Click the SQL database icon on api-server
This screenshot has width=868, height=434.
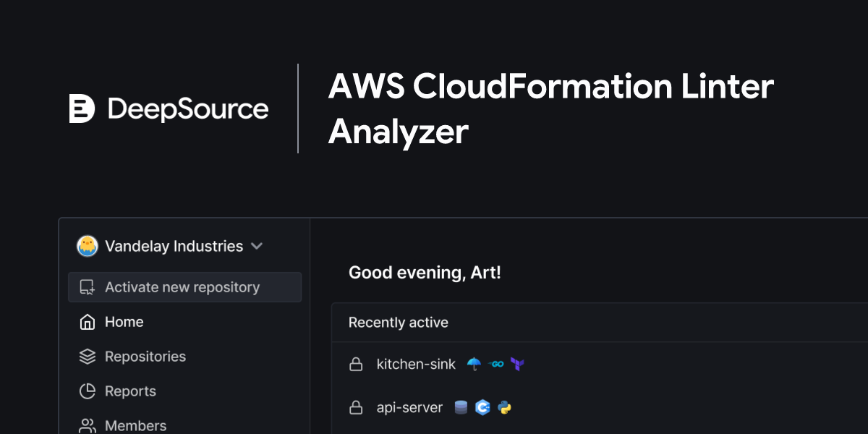(x=461, y=407)
